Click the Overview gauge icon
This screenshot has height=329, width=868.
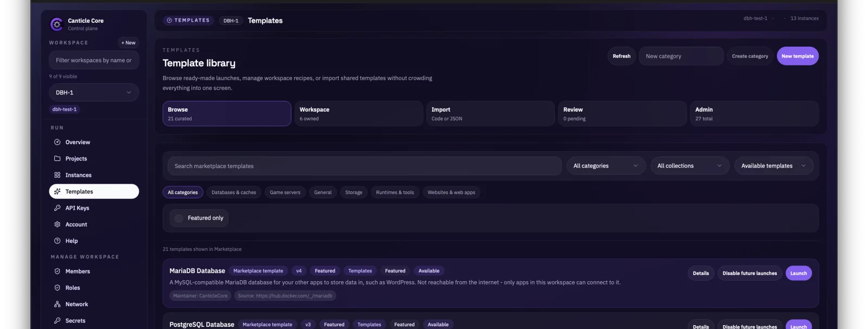tap(57, 142)
